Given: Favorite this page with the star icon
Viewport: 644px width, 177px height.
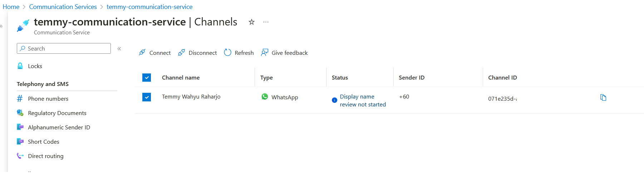Looking at the screenshot, I should [252, 22].
